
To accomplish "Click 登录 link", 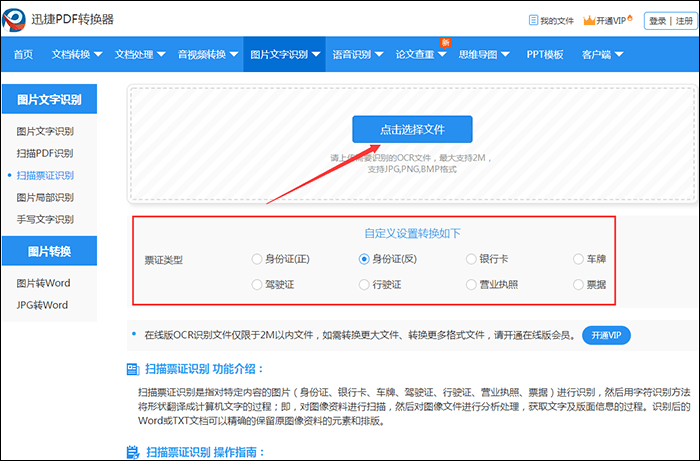I will pos(658,21).
